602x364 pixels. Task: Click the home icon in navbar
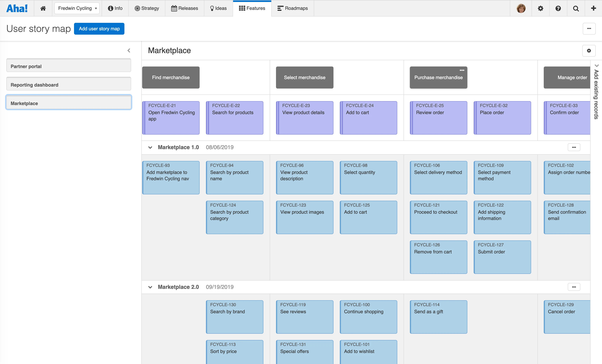pos(43,8)
